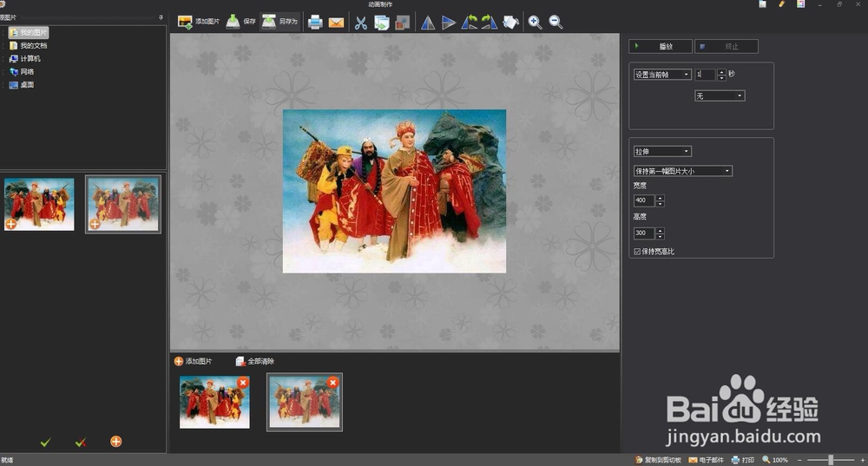Viewport: 868px width, 466px height.
Task: Click the 高度 height field showing 300
Action: [643, 233]
